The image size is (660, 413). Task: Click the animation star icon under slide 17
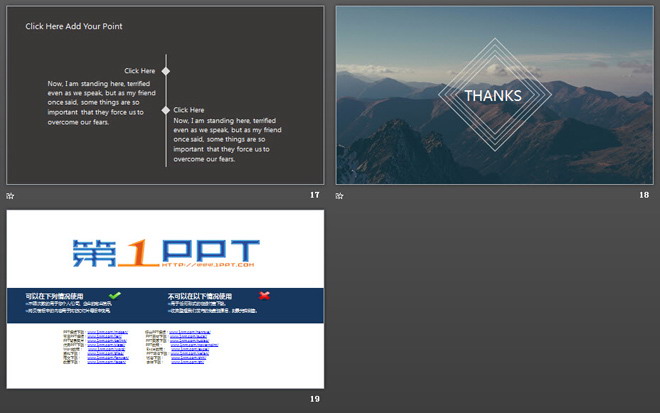[x=11, y=196]
